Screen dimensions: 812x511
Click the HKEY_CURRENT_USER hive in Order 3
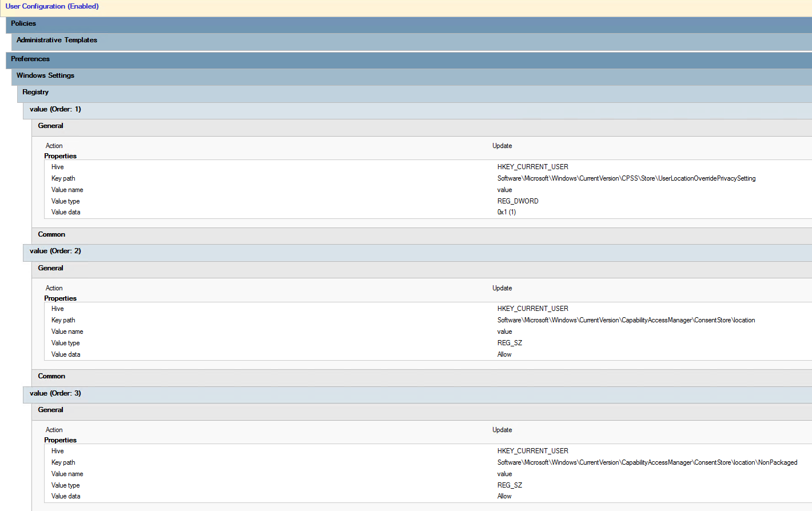[532, 451]
